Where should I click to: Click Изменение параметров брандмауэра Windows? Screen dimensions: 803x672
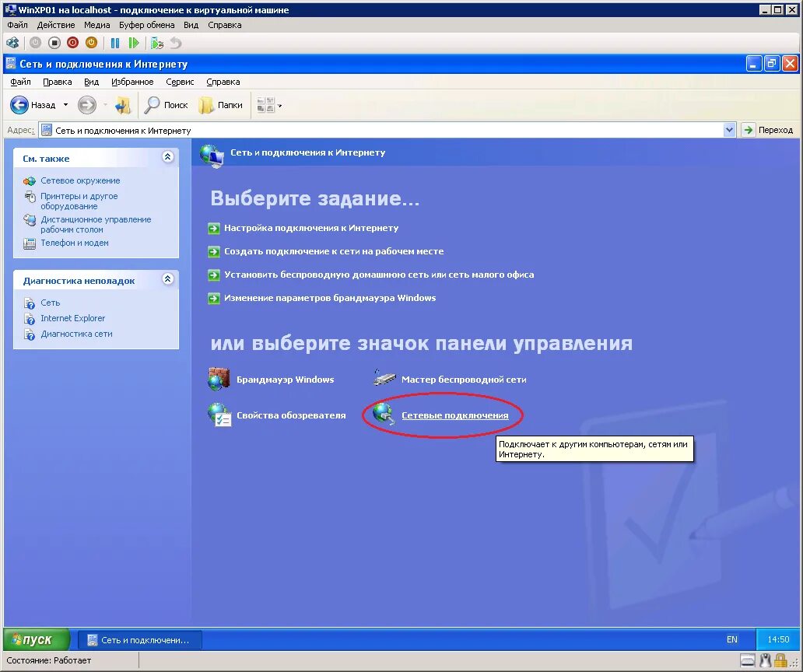pyautogui.click(x=330, y=298)
